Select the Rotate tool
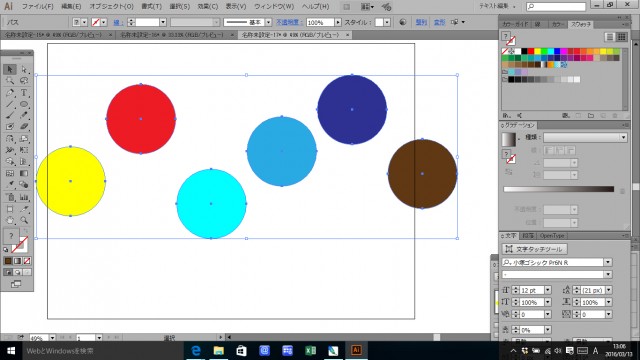The image size is (640, 360). (x=10, y=139)
